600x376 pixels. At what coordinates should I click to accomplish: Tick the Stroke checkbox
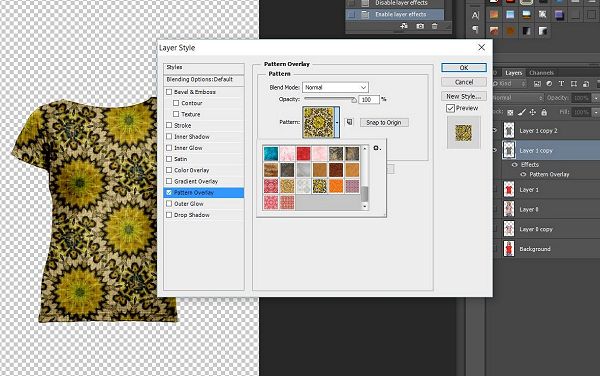(169, 125)
